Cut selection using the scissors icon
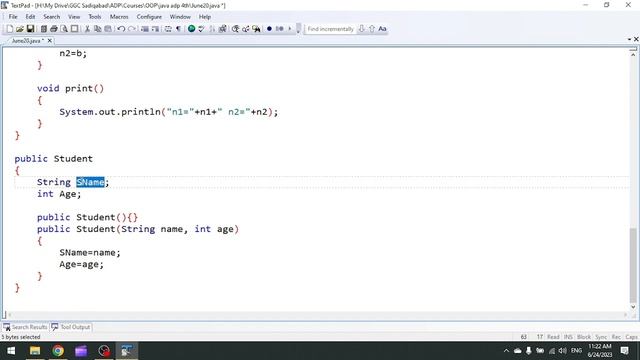 (x=87, y=29)
